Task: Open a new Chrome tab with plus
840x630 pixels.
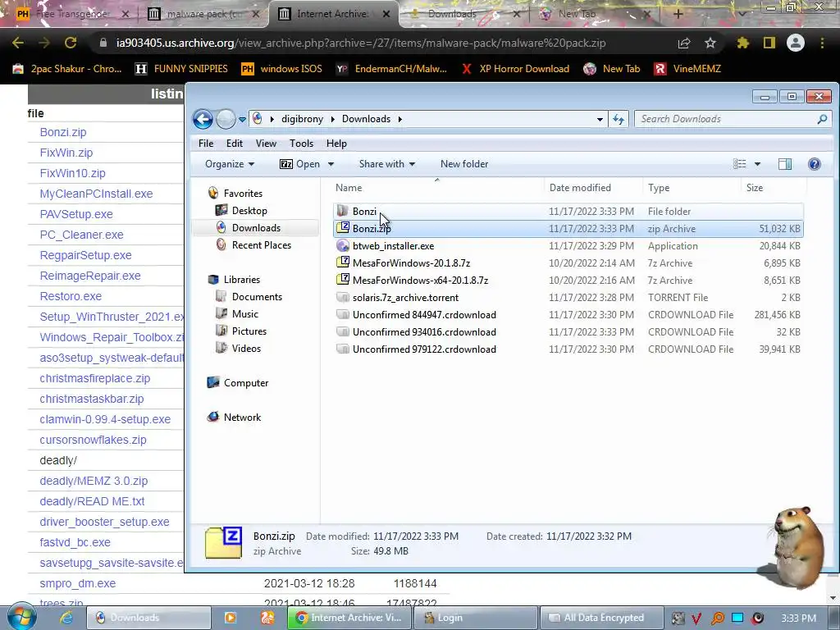Action: (x=678, y=14)
